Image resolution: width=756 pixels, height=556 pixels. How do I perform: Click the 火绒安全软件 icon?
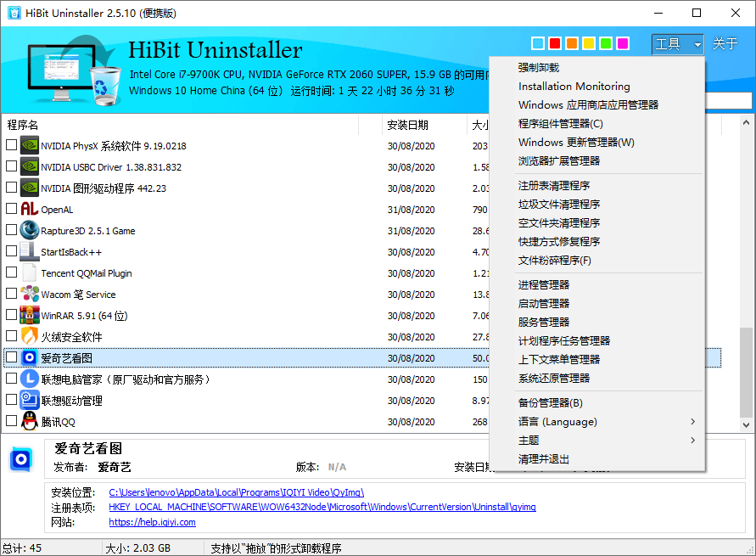click(x=30, y=337)
